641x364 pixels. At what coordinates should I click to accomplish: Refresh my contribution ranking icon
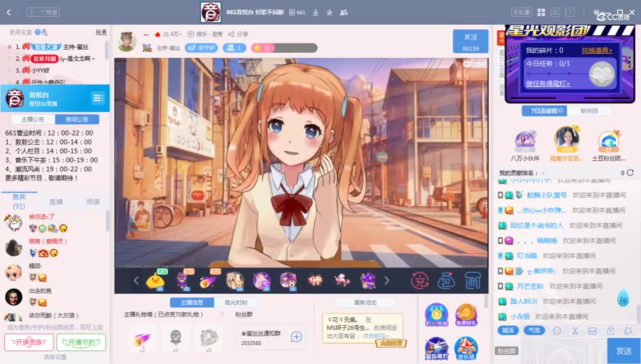(x=630, y=173)
